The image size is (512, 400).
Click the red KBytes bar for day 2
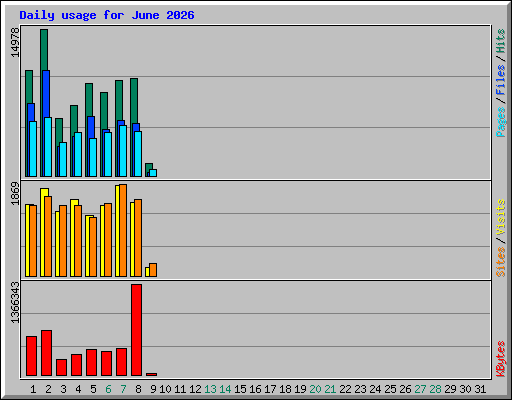pos(46,353)
